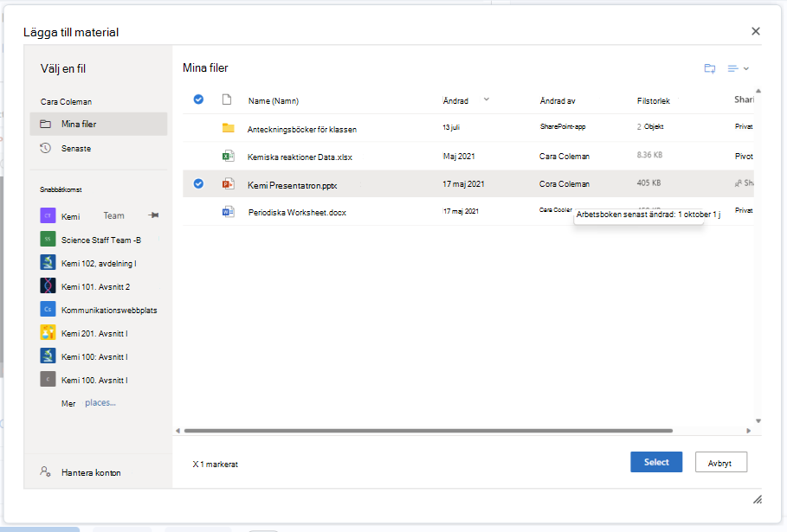Sort by the Ändrad column header
The height and width of the screenshot is (532, 787).
[455, 101]
